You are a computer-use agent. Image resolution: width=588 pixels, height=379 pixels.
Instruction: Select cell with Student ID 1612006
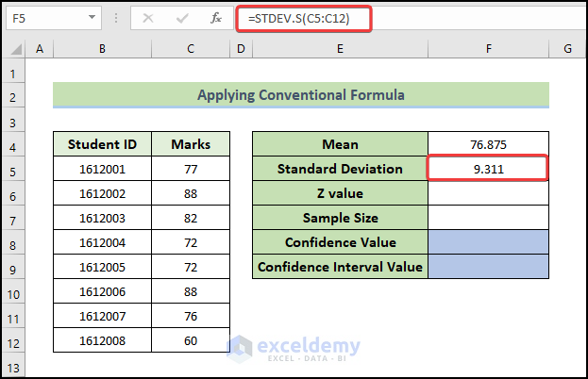coord(102,291)
